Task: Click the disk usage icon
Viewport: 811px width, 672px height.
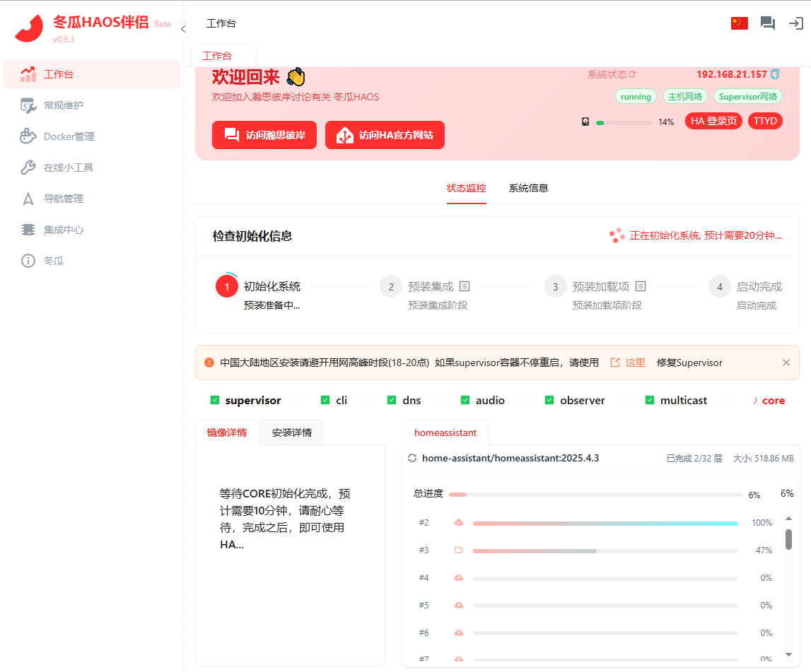Action: point(585,122)
